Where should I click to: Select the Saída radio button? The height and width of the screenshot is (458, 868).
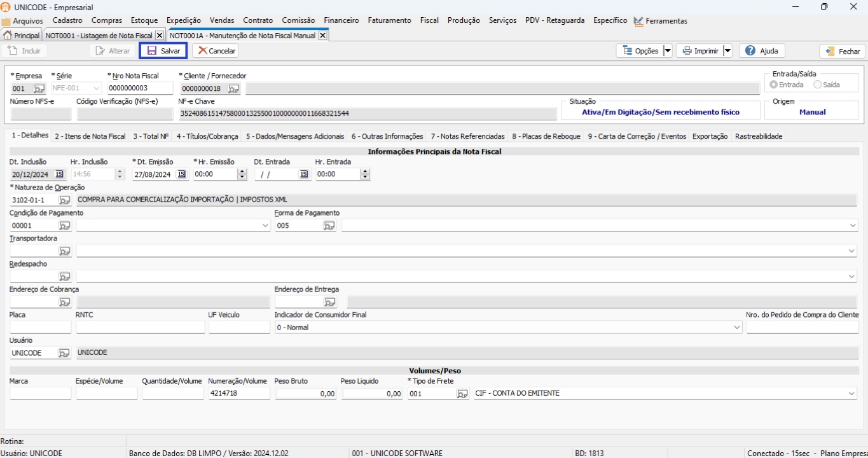817,85
